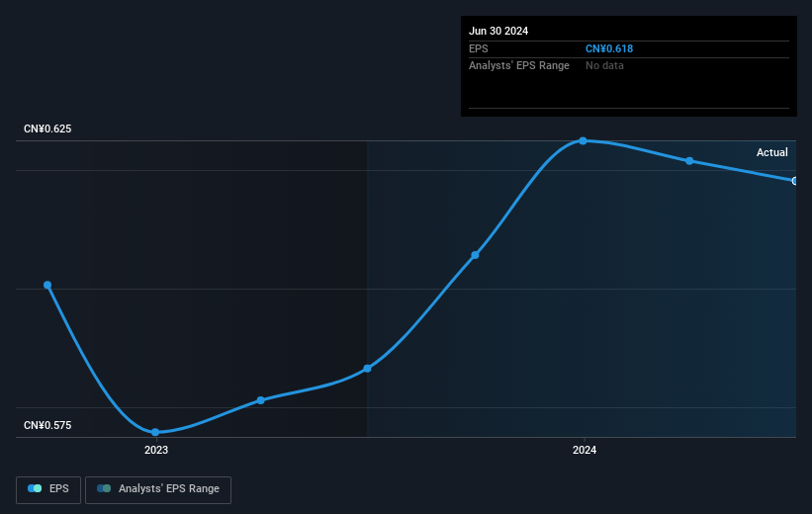The width and height of the screenshot is (812, 514).
Task: Click the Analysts' EPS Range legend color icon
Action: point(104,488)
